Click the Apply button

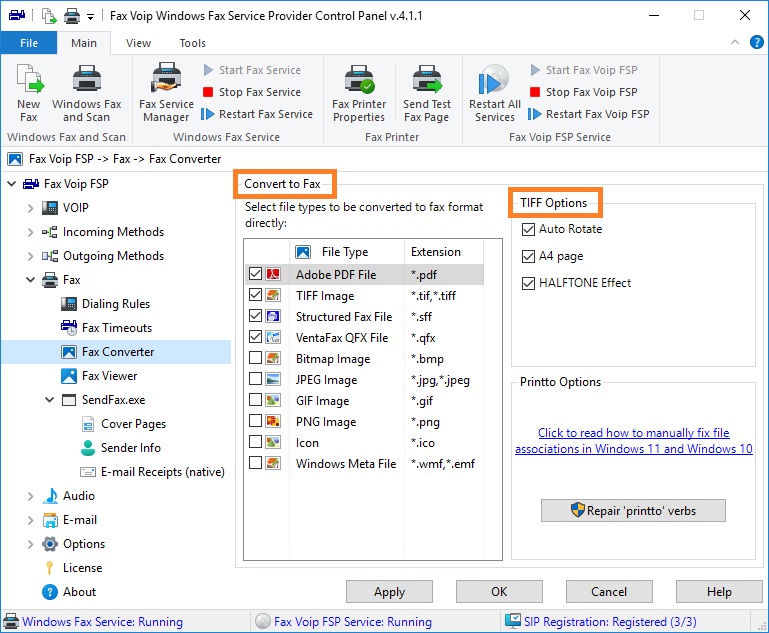(389, 592)
